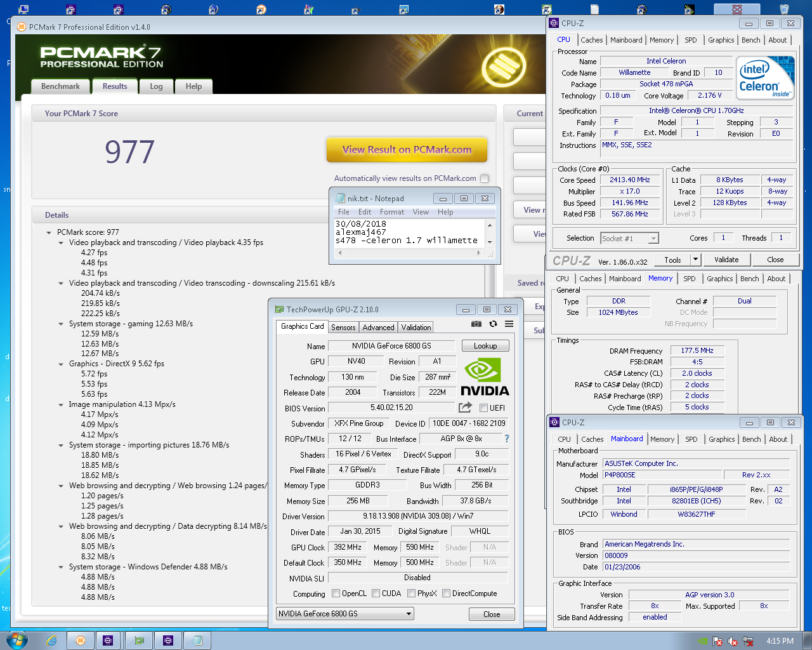Open Notepad Format menu
Image resolution: width=812 pixels, height=650 pixels.
coord(392,212)
